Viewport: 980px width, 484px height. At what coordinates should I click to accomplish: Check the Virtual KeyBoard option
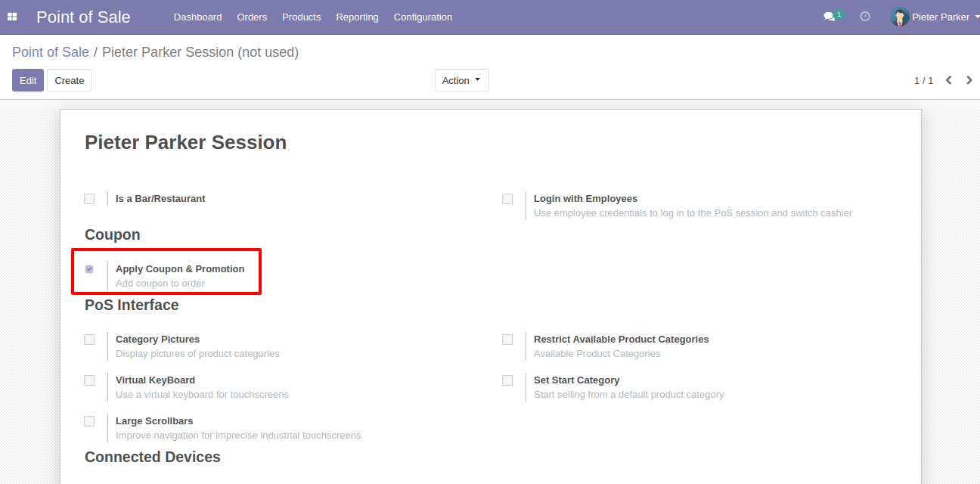pyautogui.click(x=89, y=380)
